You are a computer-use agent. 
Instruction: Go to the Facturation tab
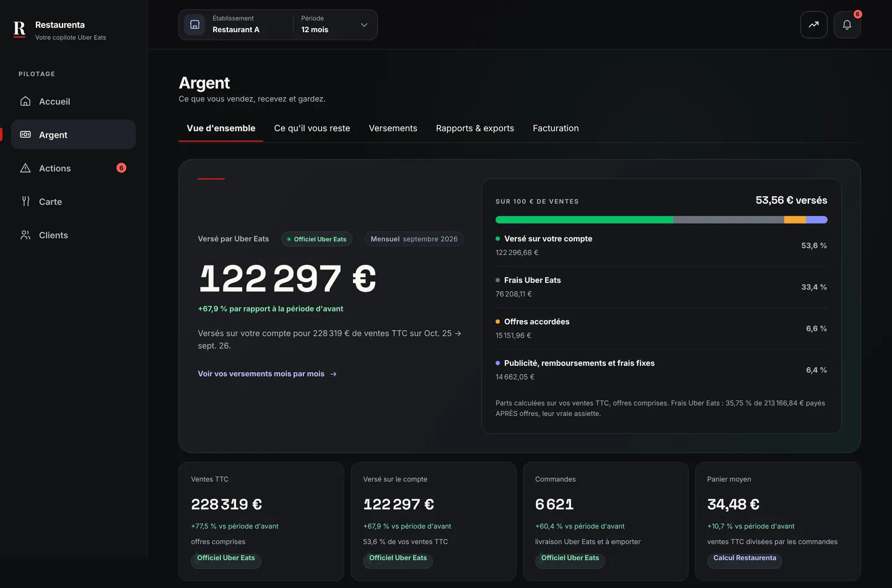point(556,128)
